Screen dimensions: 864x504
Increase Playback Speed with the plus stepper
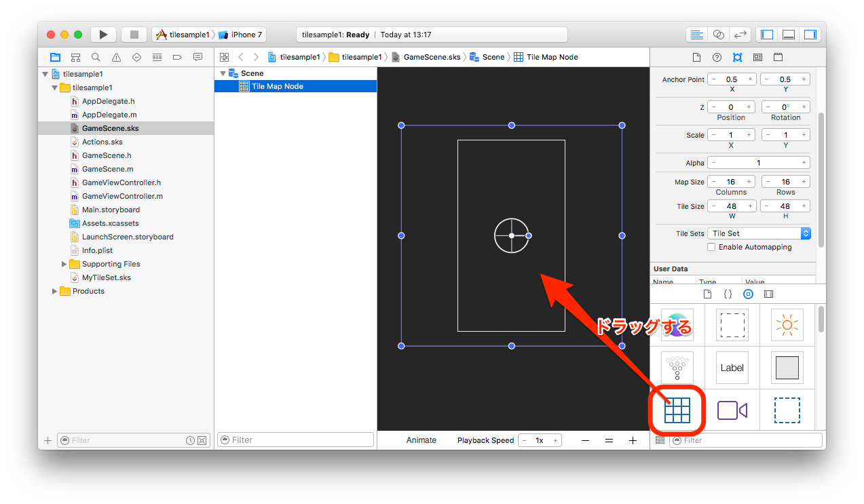[555, 440]
